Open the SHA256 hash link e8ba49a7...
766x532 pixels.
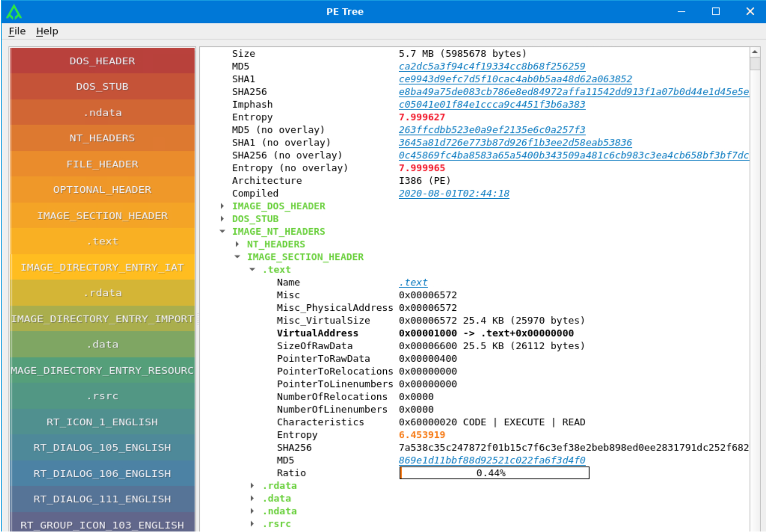pos(574,92)
